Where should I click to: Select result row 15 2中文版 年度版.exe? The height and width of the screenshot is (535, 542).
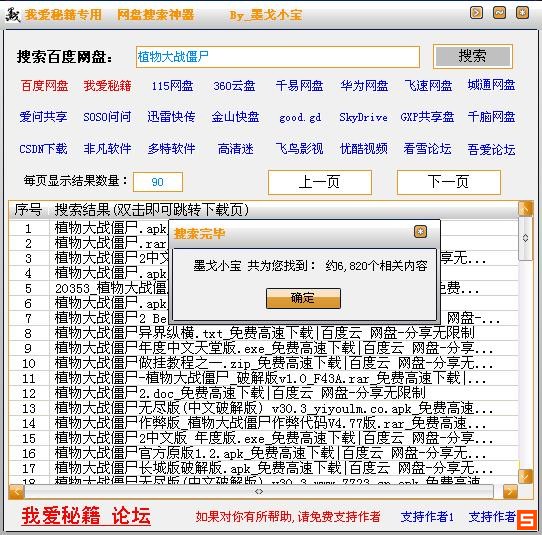pyautogui.click(x=263, y=438)
